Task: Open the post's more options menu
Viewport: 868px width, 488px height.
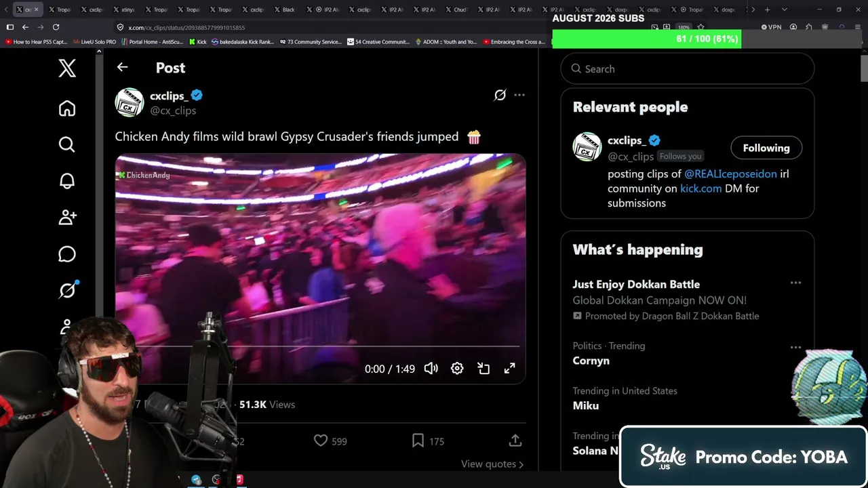Action: pyautogui.click(x=519, y=95)
